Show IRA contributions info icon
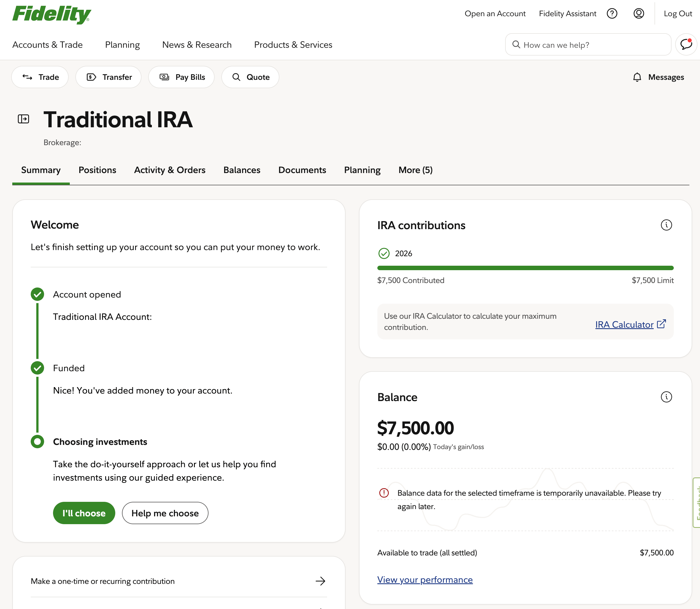 pyautogui.click(x=666, y=225)
